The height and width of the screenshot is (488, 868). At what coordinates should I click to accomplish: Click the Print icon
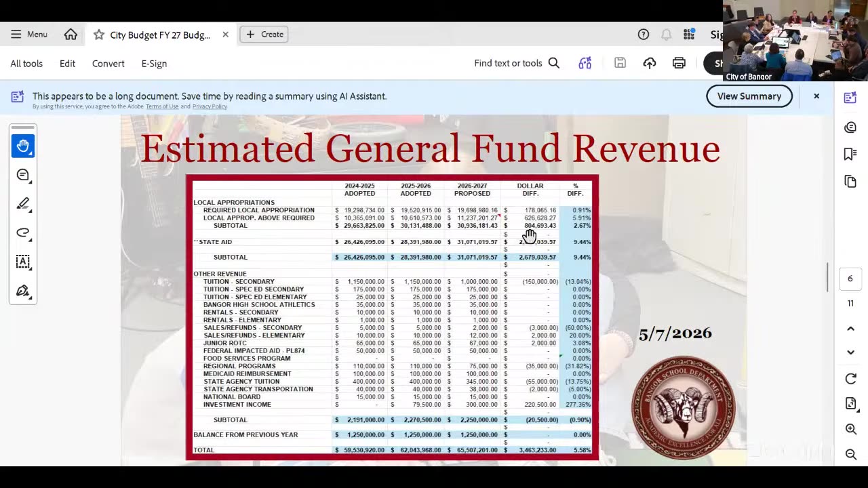click(679, 63)
